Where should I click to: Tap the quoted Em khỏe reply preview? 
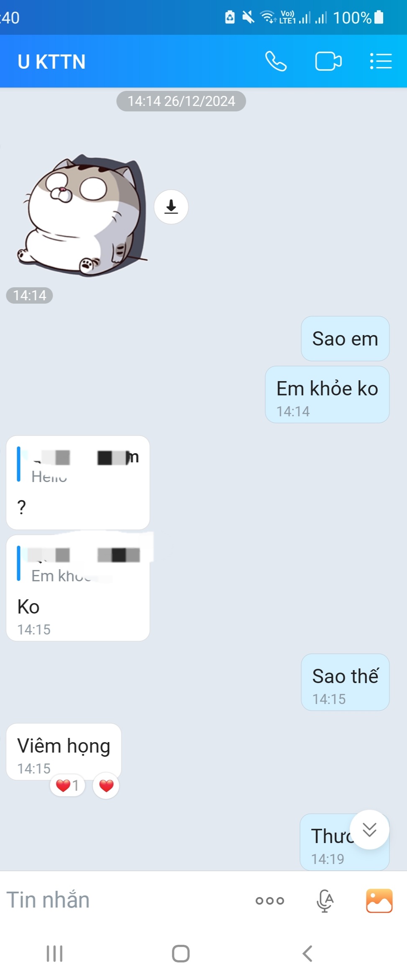(78, 564)
